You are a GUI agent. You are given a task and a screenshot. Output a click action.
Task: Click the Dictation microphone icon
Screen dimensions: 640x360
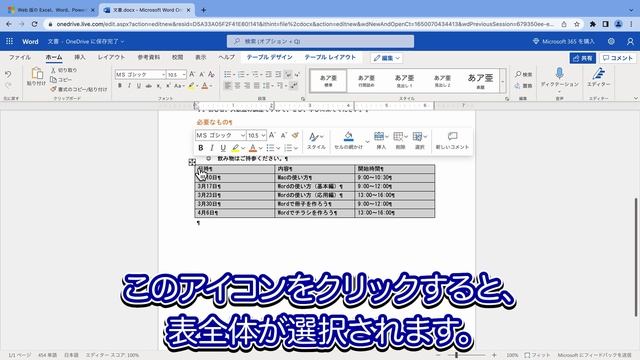pyautogui.click(x=559, y=73)
